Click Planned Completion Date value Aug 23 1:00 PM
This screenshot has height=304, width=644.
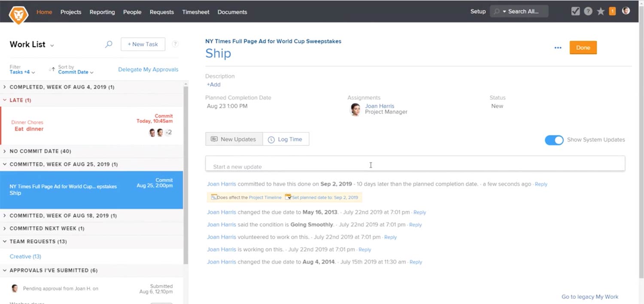227,106
